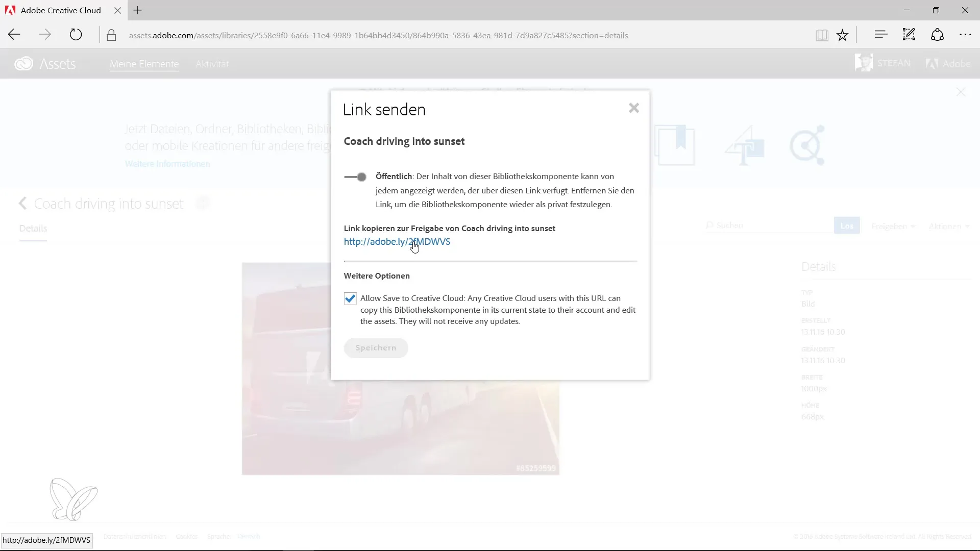The width and height of the screenshot is (980, 551).
Task: Expand the Freigeben dropdown
Action: pos(893,226)
